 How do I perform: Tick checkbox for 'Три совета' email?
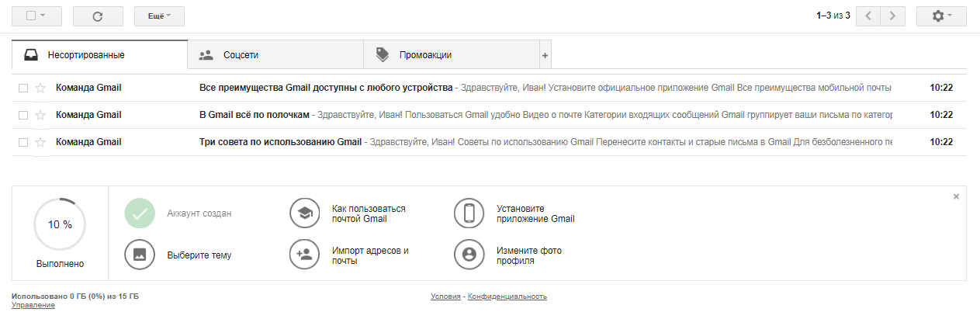[23, 142]
